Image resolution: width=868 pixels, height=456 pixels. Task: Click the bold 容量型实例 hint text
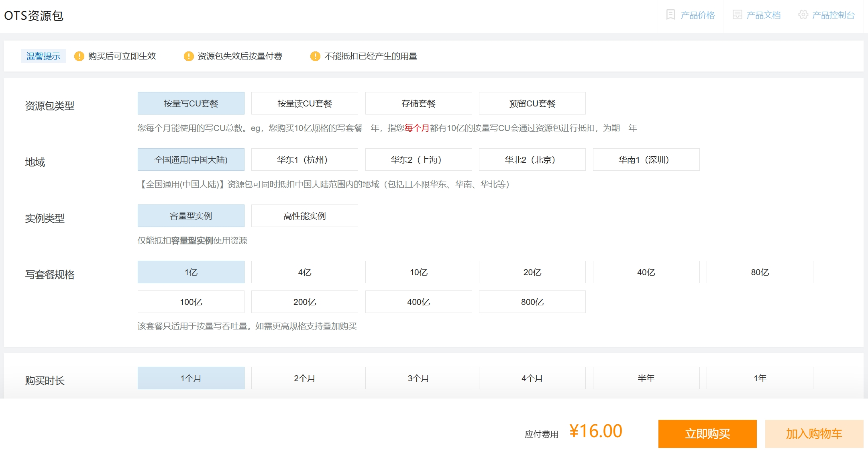tap(192, 241)
